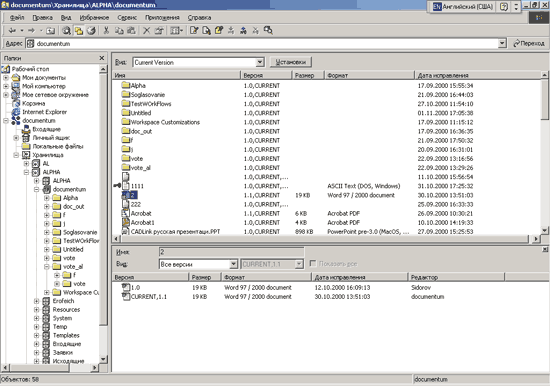Open the Views toolbar dropdown
This screenshot has width=550, height=386.
tap(176, 31)
